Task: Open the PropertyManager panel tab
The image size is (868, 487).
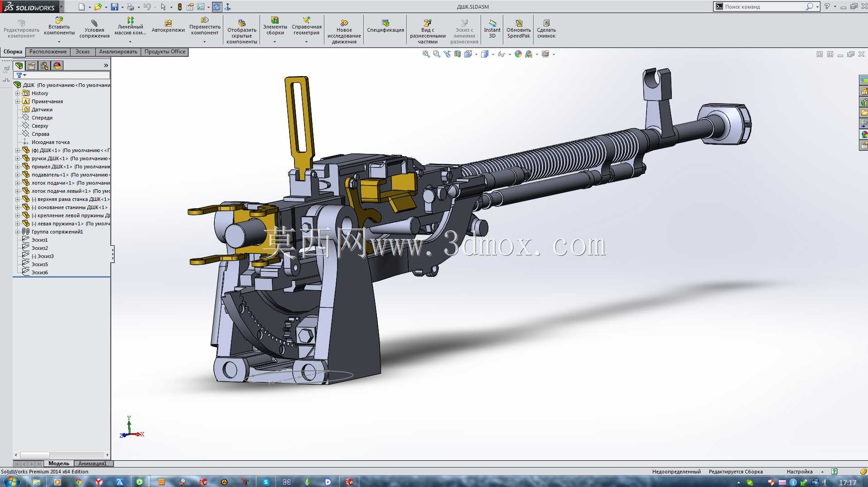Action: point(32,66)
